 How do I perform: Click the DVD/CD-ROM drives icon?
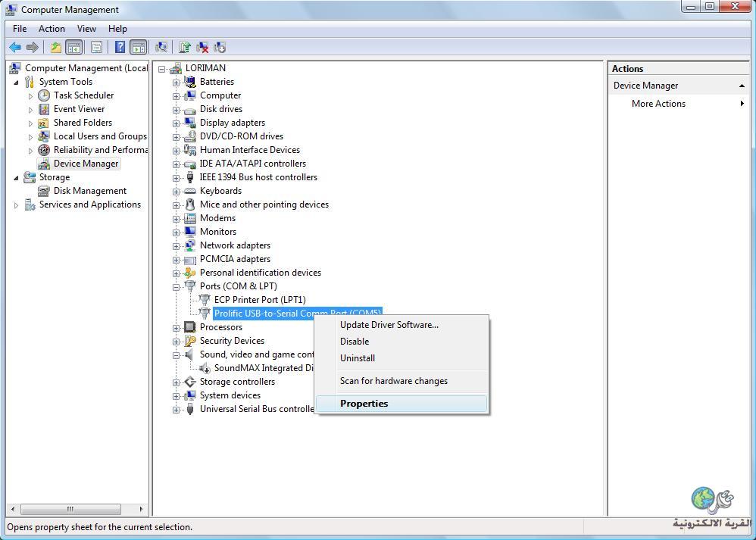pyautogui.click(x=190, y=136)
